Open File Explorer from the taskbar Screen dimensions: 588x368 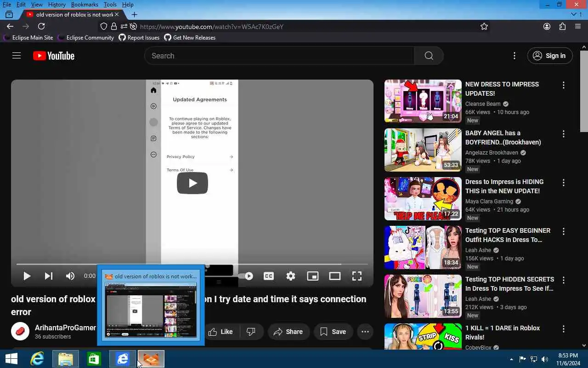66,359
